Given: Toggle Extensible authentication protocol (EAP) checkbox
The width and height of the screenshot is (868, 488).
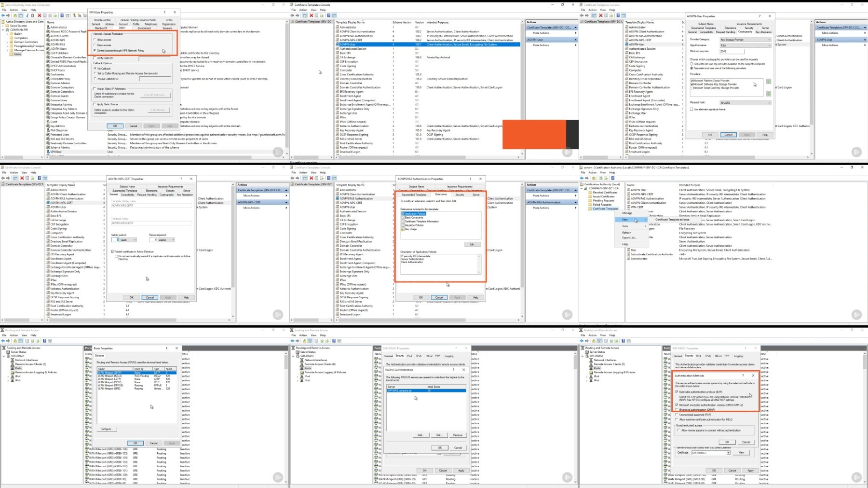Looking at the screenshot, I should (x=678, y=392).
